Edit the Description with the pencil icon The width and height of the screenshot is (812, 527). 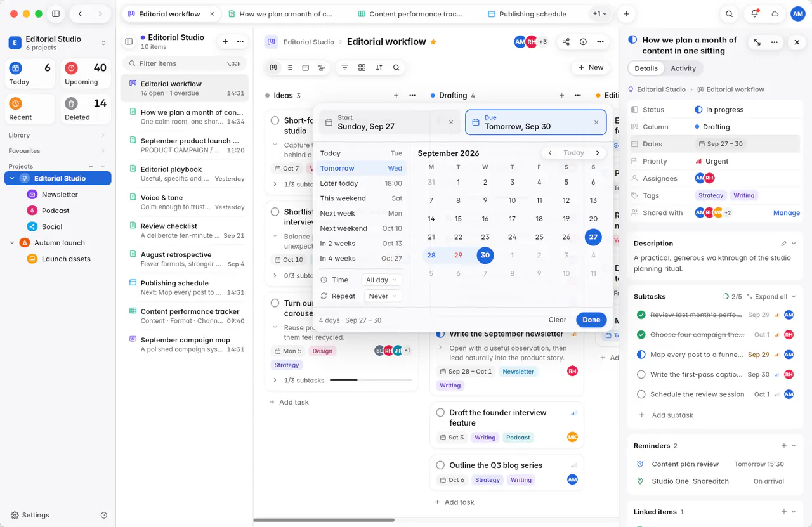point(784,244)
